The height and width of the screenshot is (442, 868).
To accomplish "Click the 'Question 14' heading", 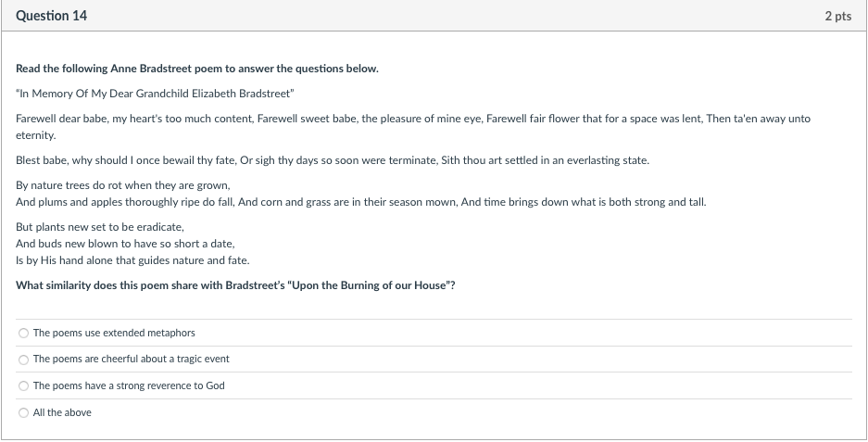I will (52, 16).
